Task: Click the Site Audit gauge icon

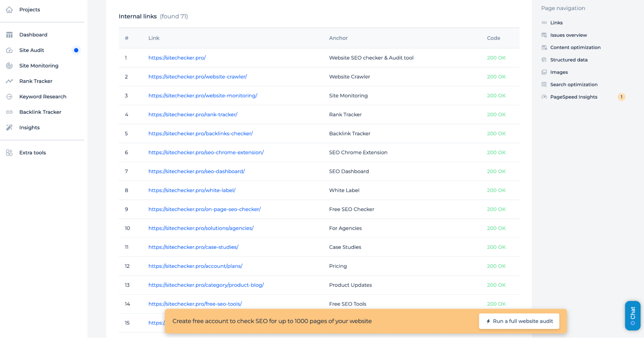Action: 9,50
